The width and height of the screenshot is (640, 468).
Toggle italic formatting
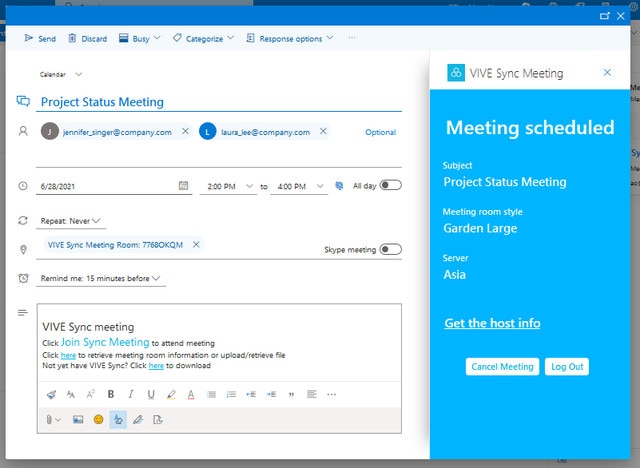pos(131,394)
